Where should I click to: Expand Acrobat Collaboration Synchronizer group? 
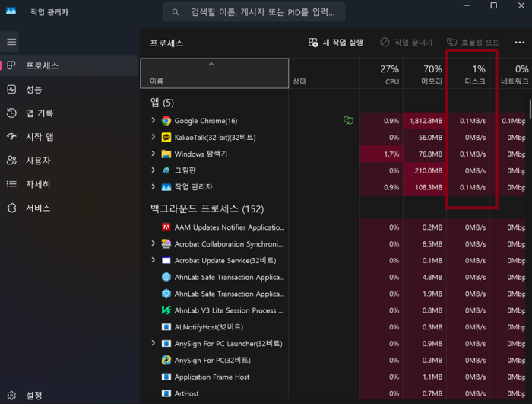tap(154, 243)
